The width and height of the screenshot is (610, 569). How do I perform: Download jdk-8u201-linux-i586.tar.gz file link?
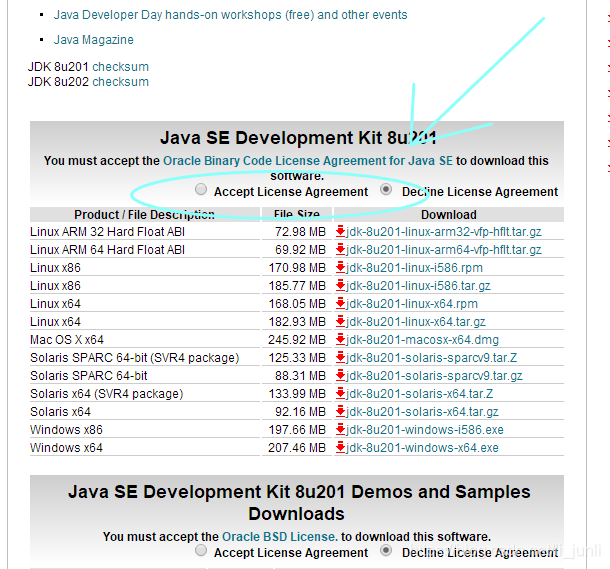tap(418, 286)
